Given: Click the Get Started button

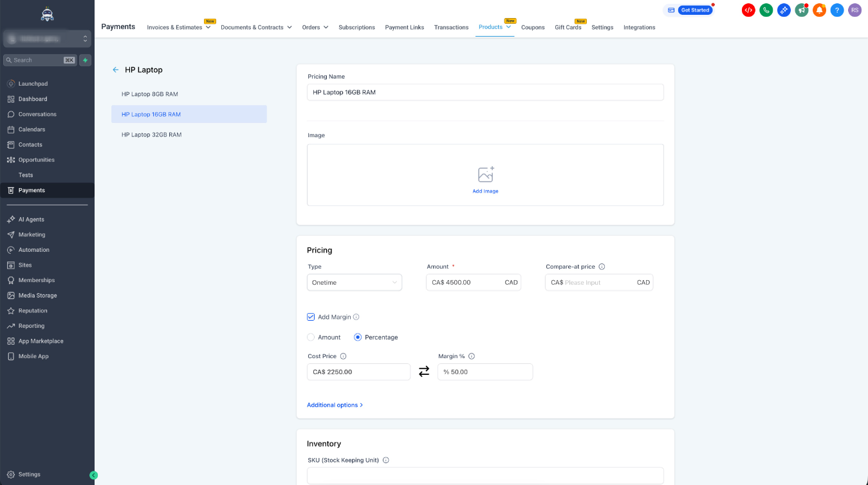Looking at the screenshot, I should [695, 10].
